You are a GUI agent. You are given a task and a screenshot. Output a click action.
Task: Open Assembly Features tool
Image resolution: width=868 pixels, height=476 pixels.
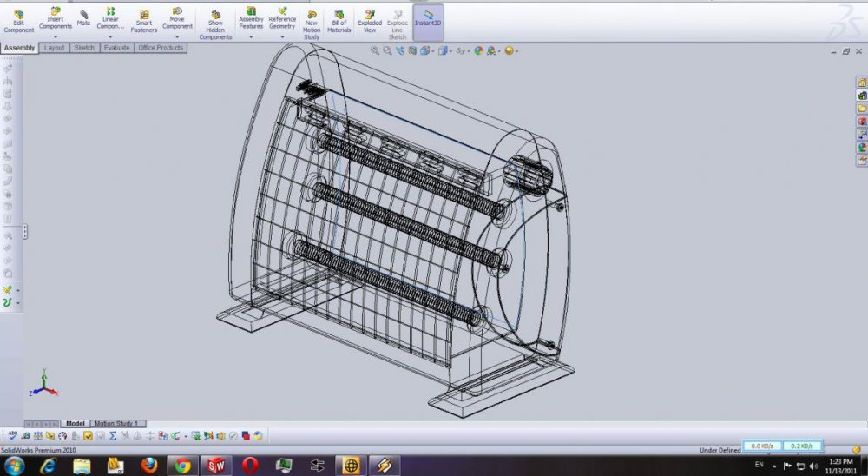251,19
